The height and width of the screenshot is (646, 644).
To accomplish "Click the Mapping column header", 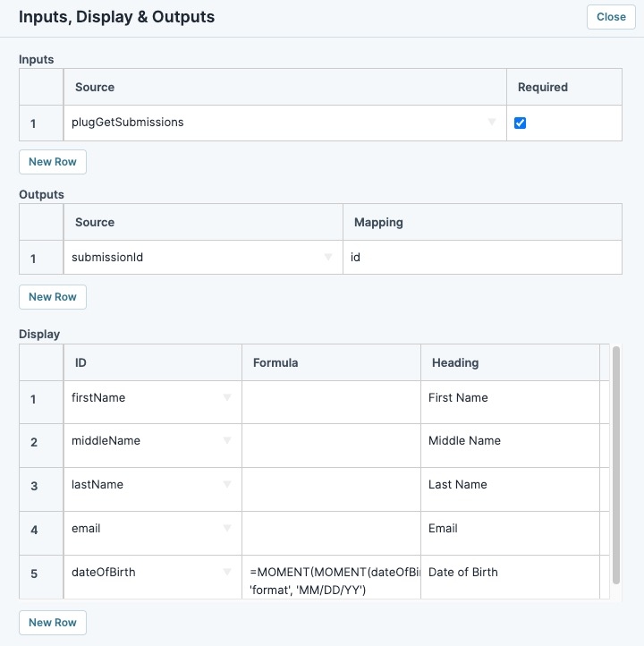I will point(482,222).
